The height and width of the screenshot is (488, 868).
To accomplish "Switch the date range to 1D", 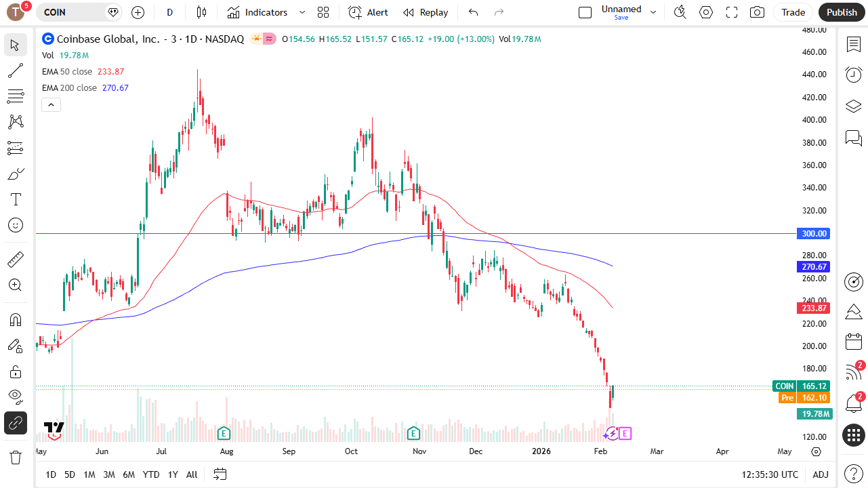I will pos(51,474).
